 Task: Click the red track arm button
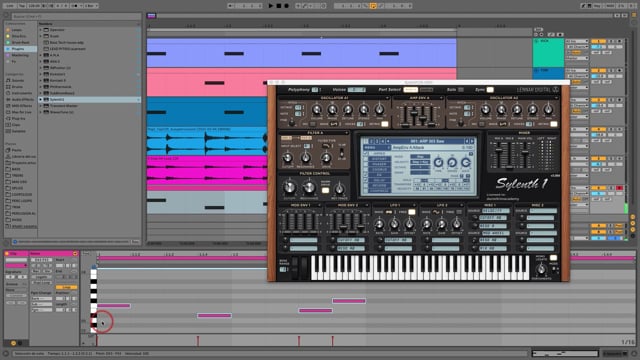pos(619,188)
